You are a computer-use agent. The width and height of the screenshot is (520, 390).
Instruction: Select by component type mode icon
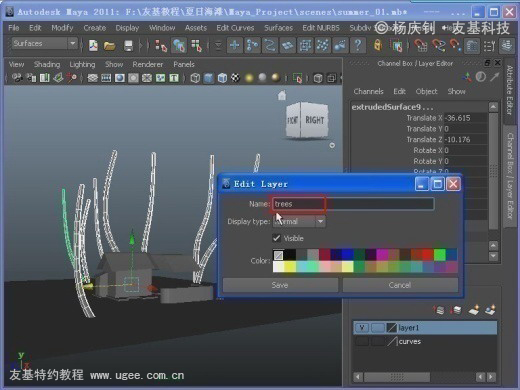coord(196,45)
